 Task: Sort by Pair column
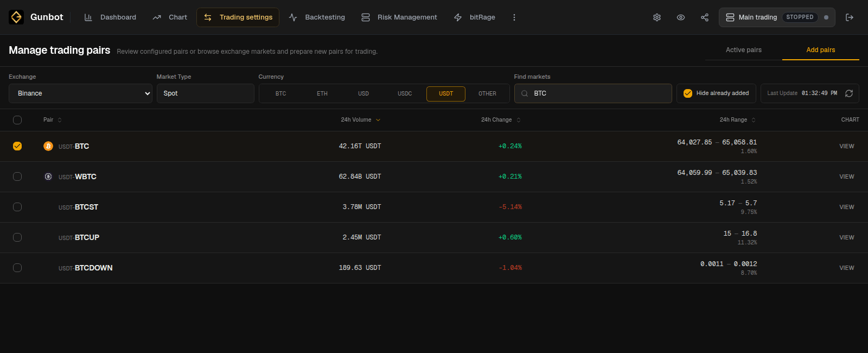[53, 120]
